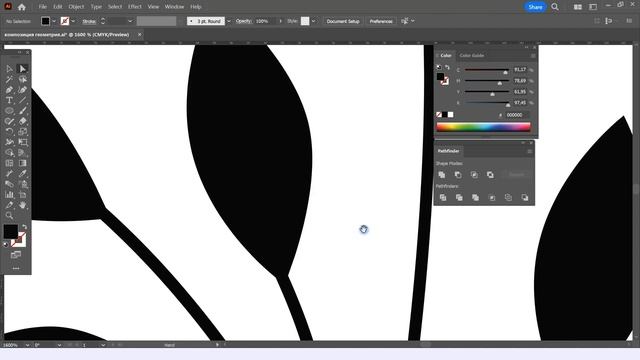Click Intersect shape mode in Pathfinder
Viewport: 640px width, 360px height.
pos(474,175)
